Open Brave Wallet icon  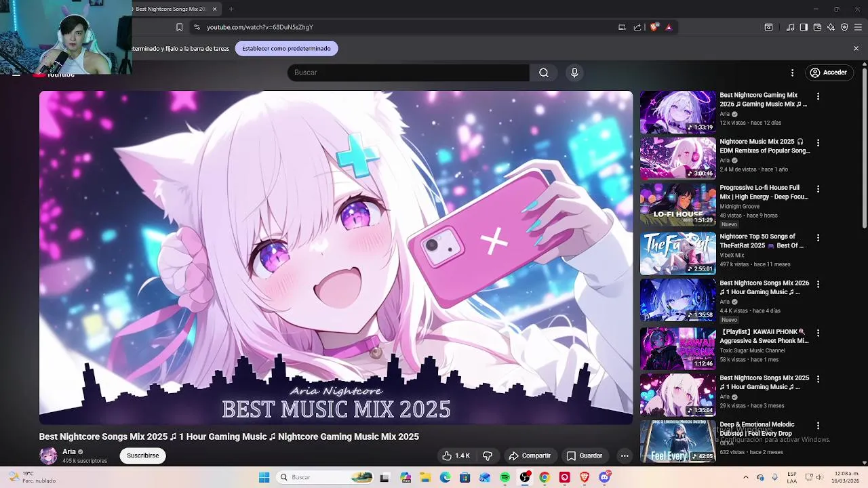(x=817, y=27)
